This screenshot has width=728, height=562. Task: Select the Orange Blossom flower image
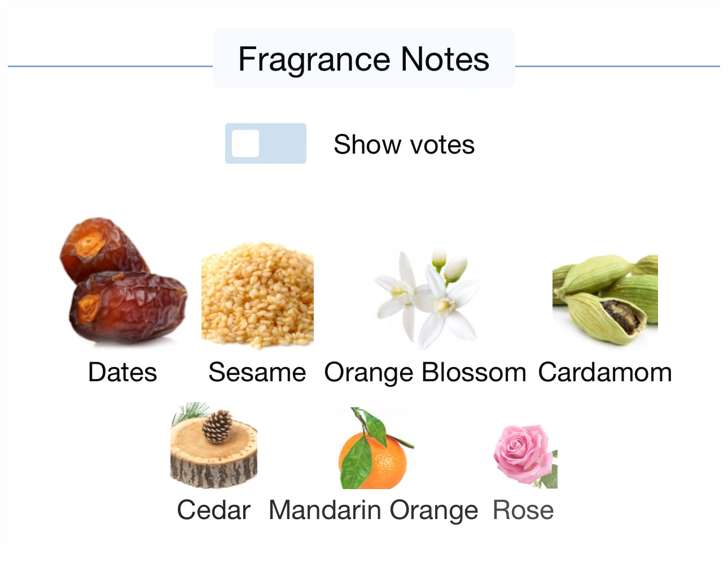pyautogui.click(x=425, y=298)
